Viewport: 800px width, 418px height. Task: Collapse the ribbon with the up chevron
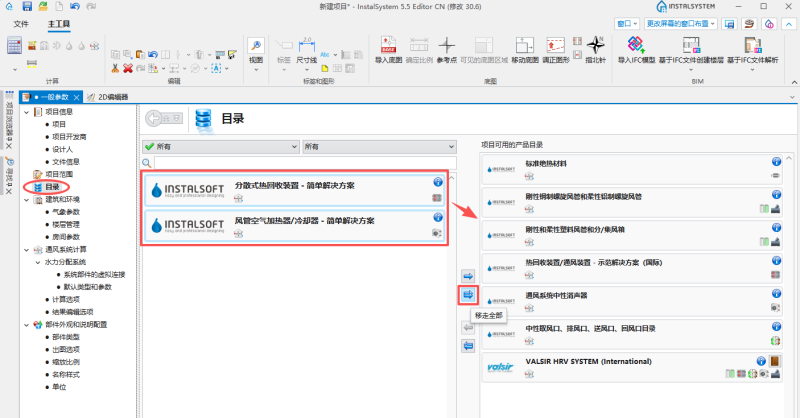789,24
